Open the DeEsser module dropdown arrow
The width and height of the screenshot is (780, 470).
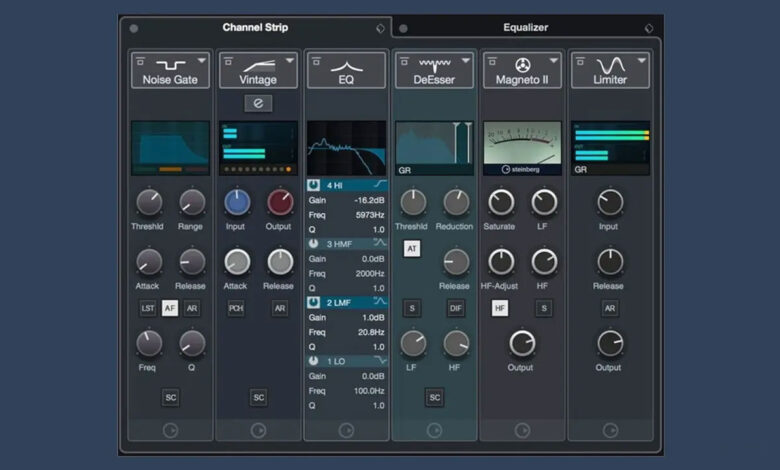tap(466, 61)
